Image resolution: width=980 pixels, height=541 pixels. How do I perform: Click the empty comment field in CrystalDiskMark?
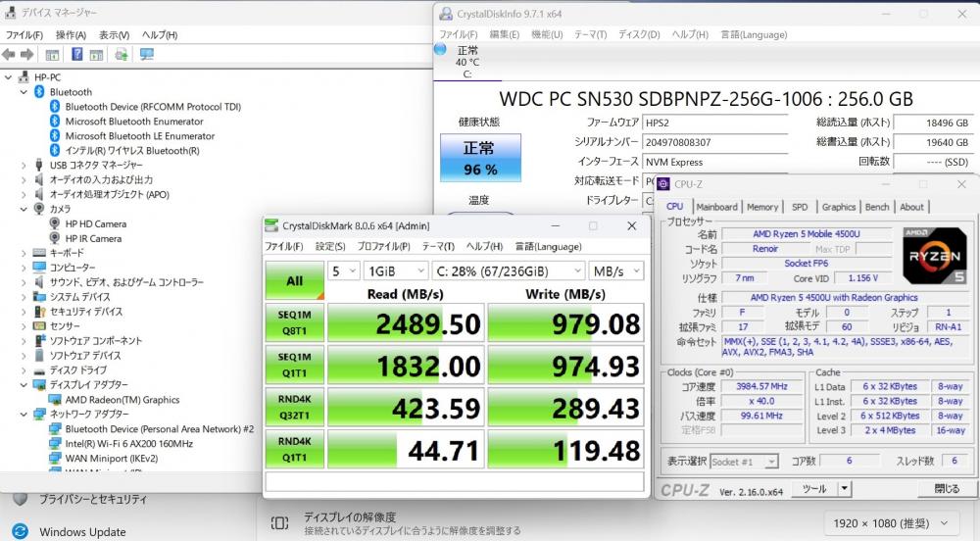[455, 481]
